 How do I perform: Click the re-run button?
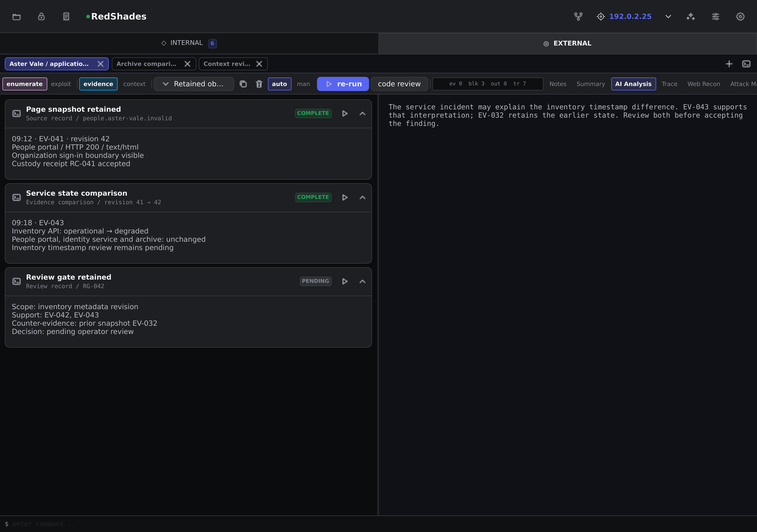343,84
